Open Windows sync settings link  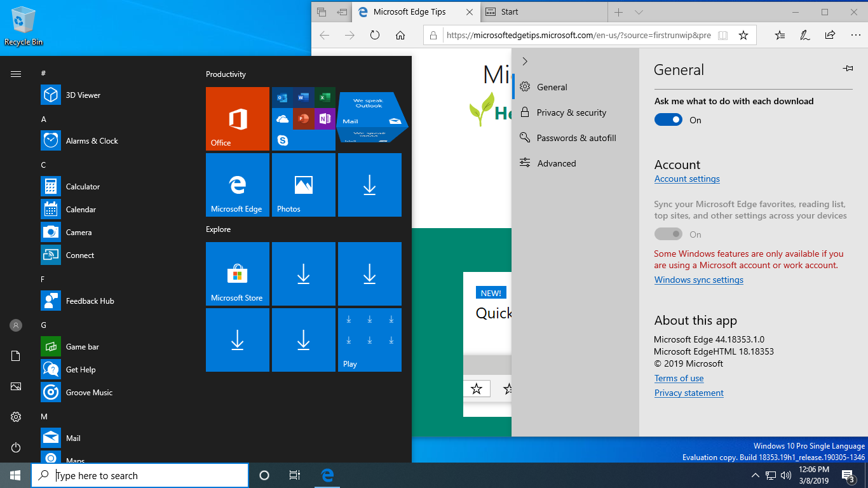(x=699, y=280)
